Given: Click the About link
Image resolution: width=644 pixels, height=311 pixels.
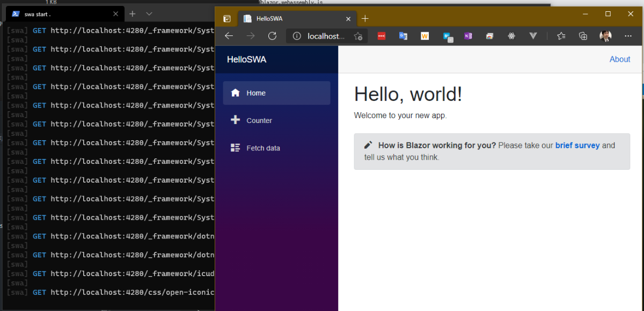Looking at the screenshot, I should [620, 60].
